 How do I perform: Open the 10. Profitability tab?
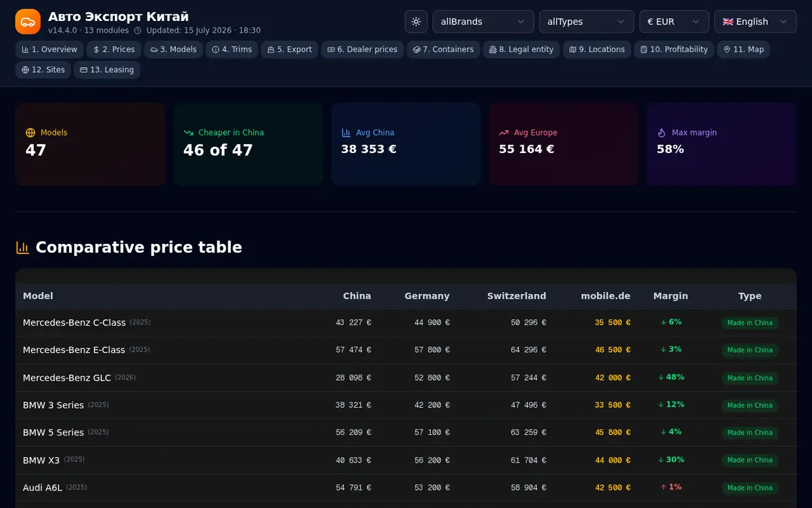pyautogui.click(x=674, y=49)
